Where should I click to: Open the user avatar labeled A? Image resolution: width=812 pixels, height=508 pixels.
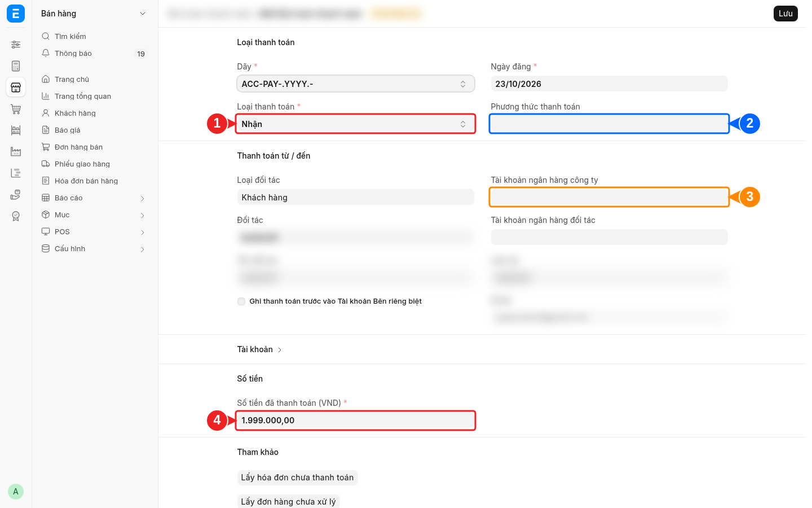(x=16, y=492)
